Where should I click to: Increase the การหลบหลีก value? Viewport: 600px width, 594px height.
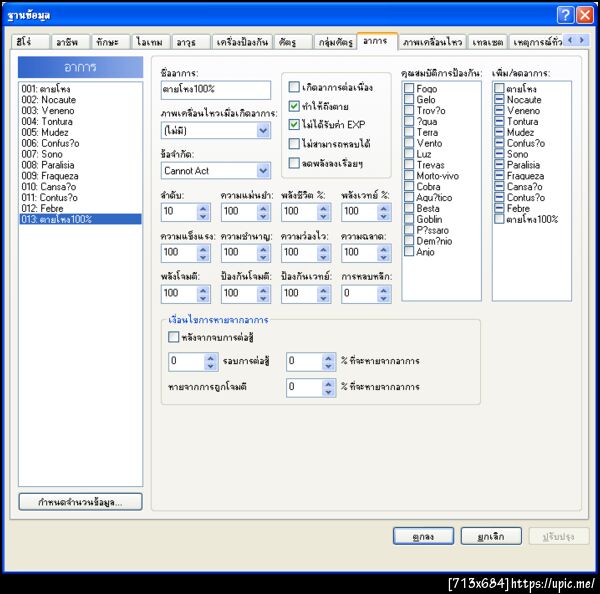383,290
